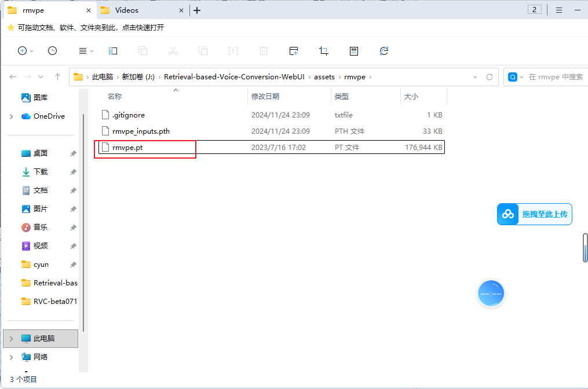
Task: Expand the OneDrive tree node
Action: (11, 116)
